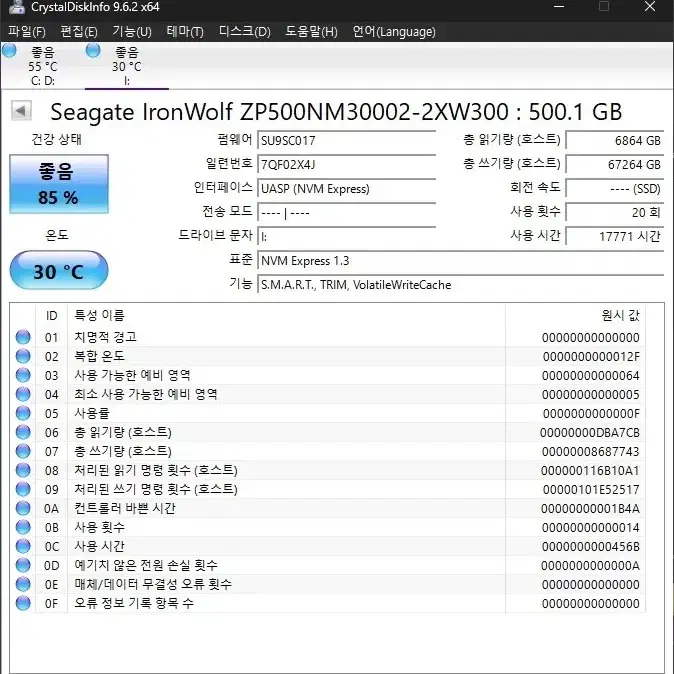Click the standard field NVM Express 1.3
The width and height of the screenshot is (674, 674).
pos(461,261)
